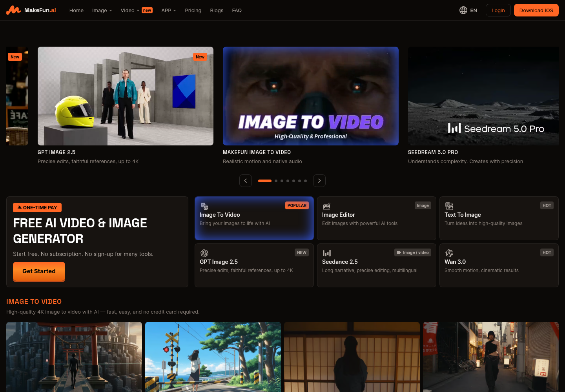Click the Seedance 2.5 bars icon
The width and height of the screenshot is (565, 392).
click(327, 253)
